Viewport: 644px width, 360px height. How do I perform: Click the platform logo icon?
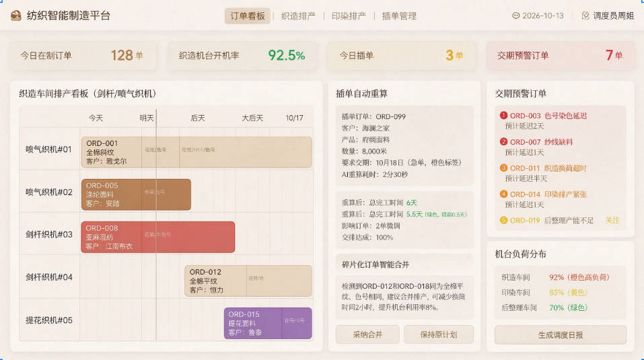click(16, 15)
